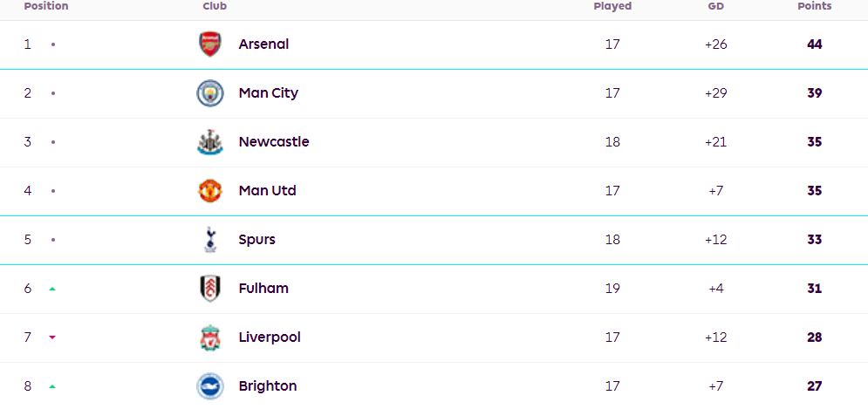Open the Man City team link
The height and width of the screenshot is (409, 868).
[x=269, y=93]
